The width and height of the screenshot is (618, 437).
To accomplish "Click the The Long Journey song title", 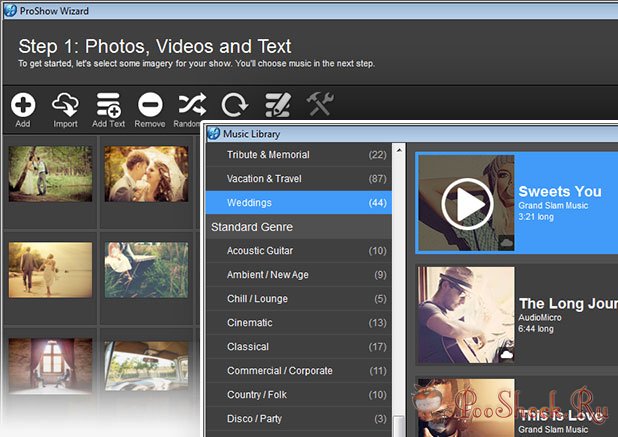I will (x=568, y=303).
